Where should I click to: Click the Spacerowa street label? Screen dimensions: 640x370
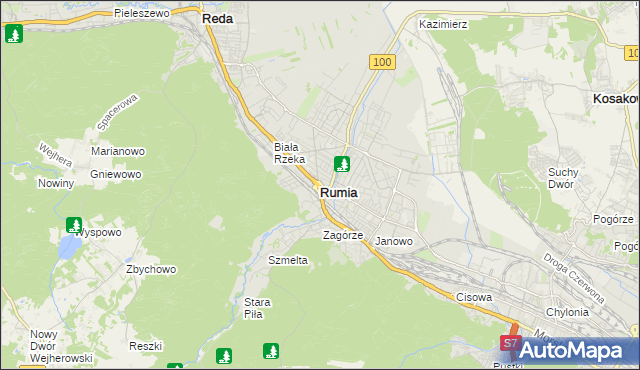tap(118, 112)
